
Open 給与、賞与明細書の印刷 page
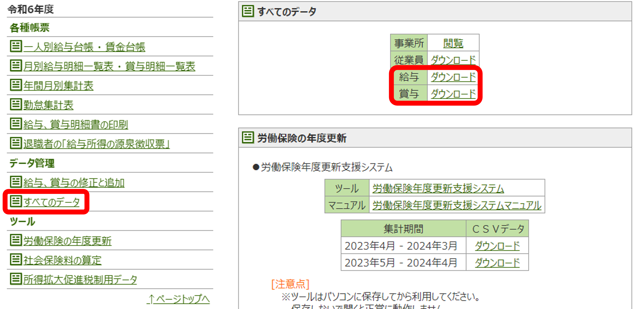(x=75, y=124)
